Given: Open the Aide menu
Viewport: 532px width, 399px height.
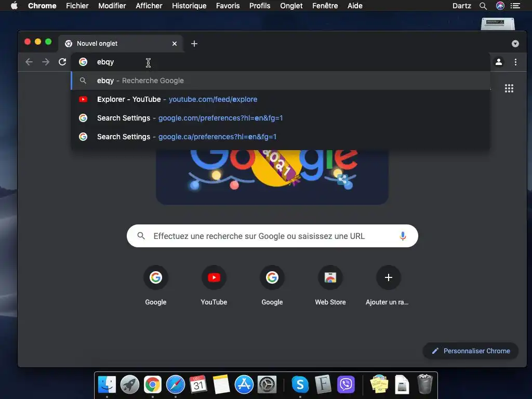Looking at the screenshot, I should pos(355,5).
